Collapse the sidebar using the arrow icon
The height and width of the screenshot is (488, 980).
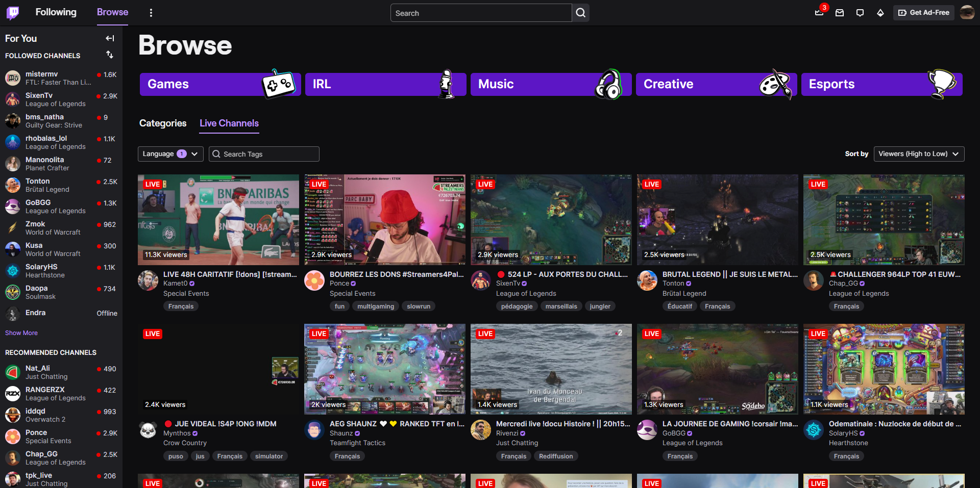pos(109,38)
